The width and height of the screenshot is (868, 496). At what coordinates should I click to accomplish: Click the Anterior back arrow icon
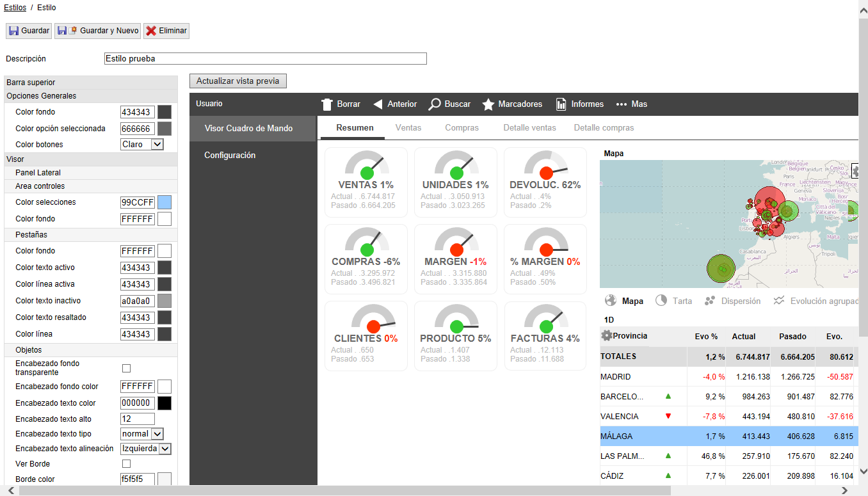[378, 104]
